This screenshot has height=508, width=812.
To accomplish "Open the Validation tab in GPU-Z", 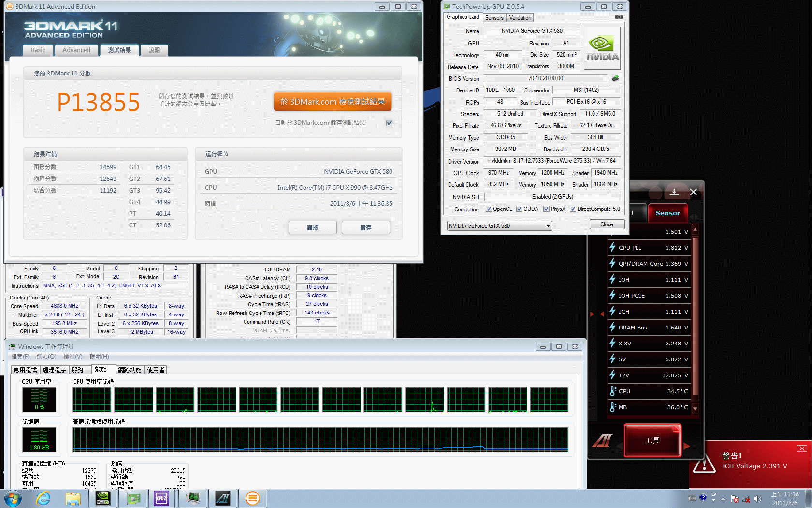I will click(x=520, y=18).
